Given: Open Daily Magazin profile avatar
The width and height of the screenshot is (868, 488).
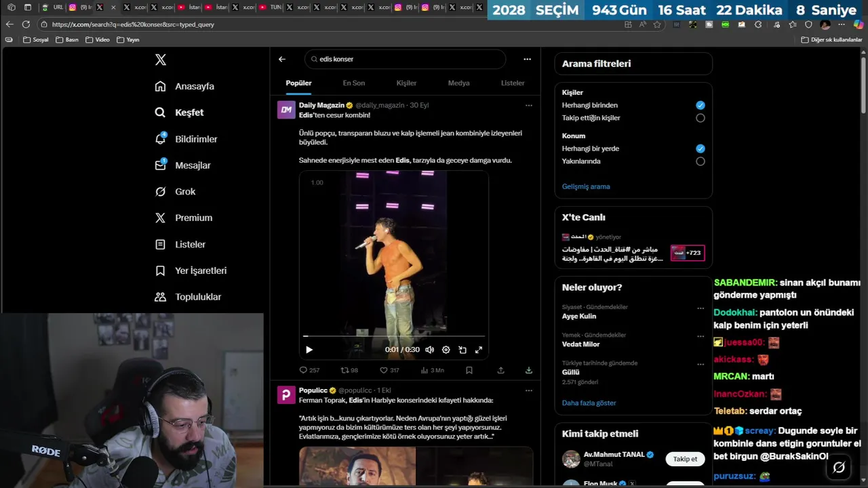Looking at the screenshot, I should [286, 110].
